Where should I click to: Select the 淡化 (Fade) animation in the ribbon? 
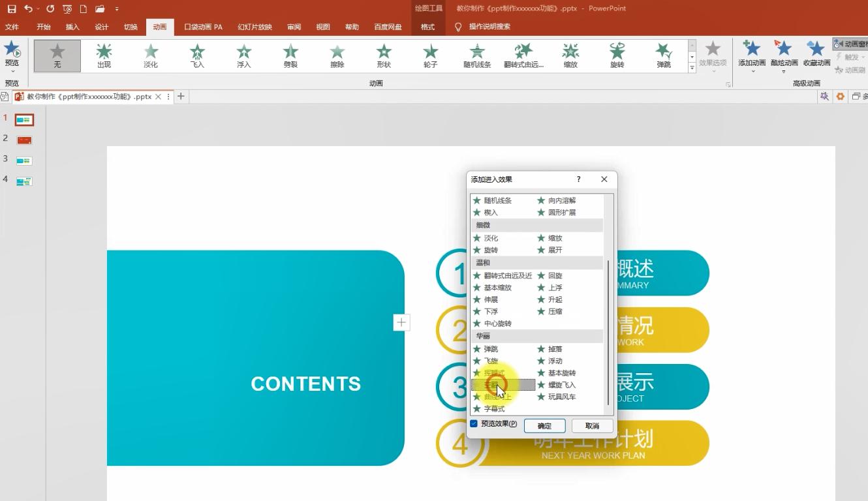pos(149,55)
